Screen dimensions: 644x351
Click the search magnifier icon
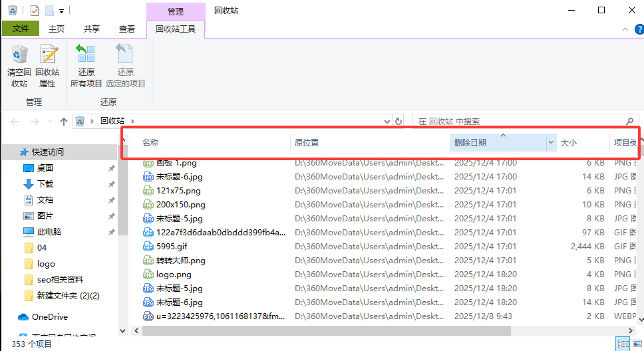629,121
